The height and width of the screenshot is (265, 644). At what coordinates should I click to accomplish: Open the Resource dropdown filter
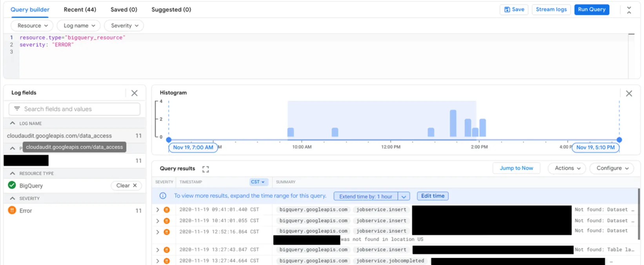(32, 25)
